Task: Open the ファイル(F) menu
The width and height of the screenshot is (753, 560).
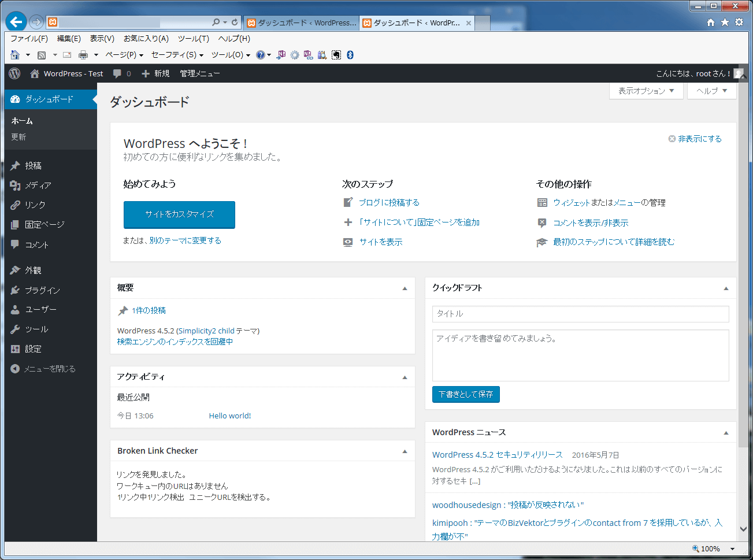Action: pos(29,39)
